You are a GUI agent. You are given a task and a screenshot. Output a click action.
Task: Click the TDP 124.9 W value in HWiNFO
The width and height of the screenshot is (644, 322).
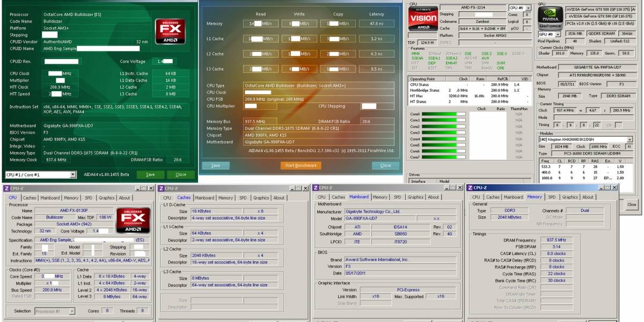(427, 42)
